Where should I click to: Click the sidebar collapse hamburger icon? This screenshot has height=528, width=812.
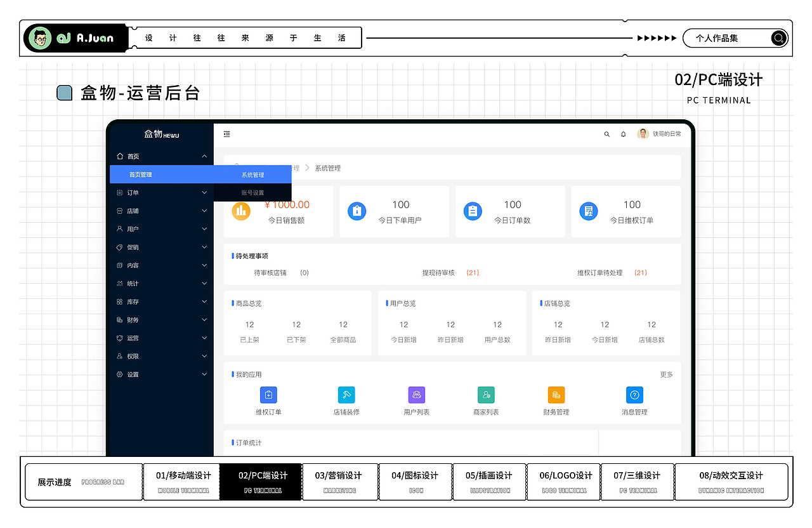(226, 134)
